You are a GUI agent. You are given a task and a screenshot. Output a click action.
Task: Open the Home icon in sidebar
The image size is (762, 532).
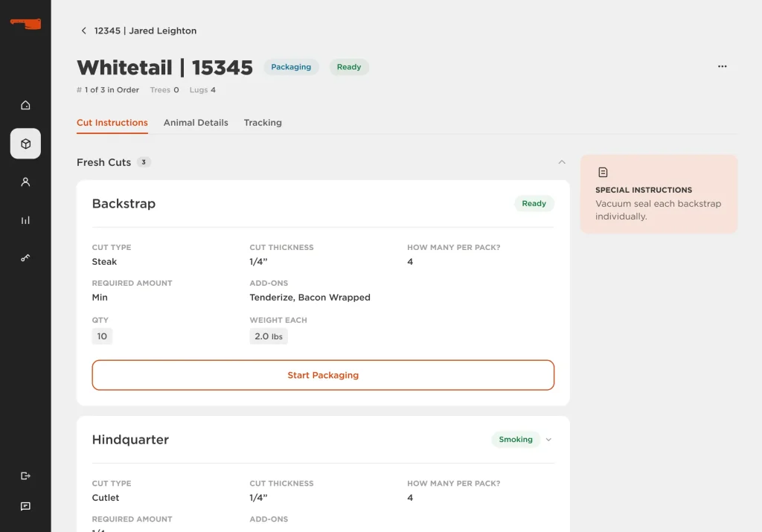(25, 105)
